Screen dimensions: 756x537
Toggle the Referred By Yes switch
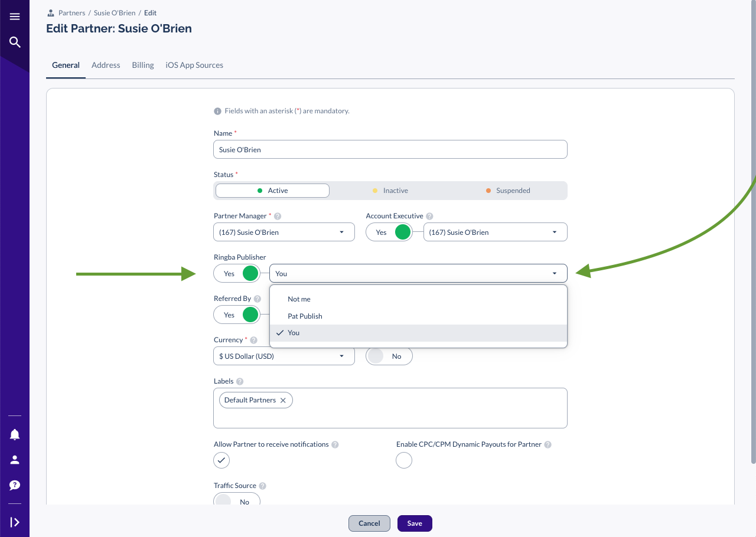pyautogui.click(x=237, y=315)
